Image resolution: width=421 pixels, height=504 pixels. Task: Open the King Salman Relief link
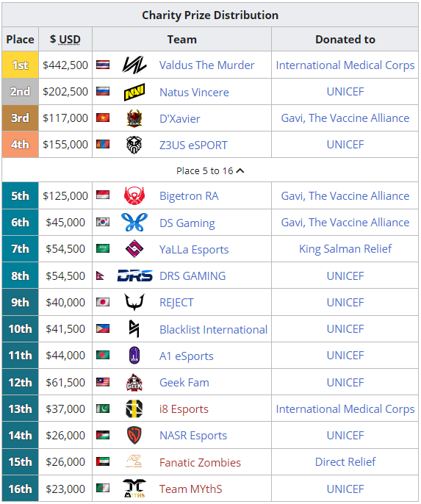click(345, 249)
